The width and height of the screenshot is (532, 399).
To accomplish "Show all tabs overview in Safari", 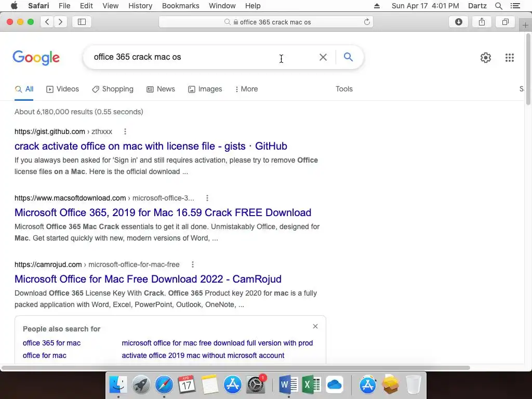I will [505, 22].
